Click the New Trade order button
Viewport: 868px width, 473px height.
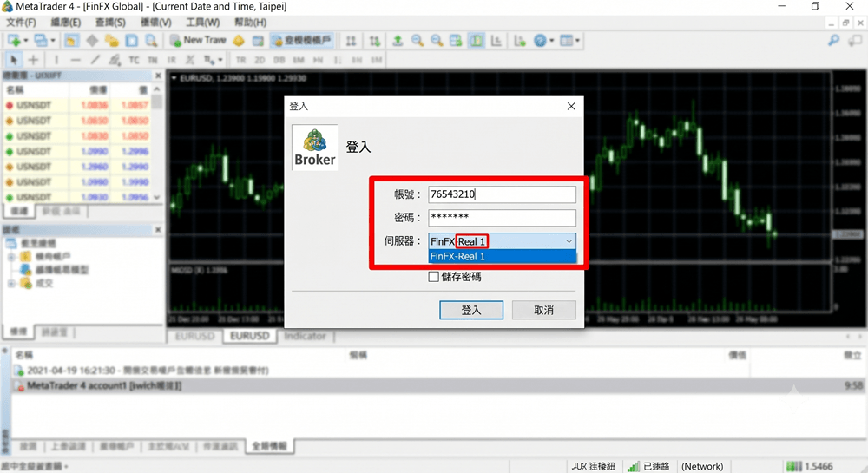point(198,41)
